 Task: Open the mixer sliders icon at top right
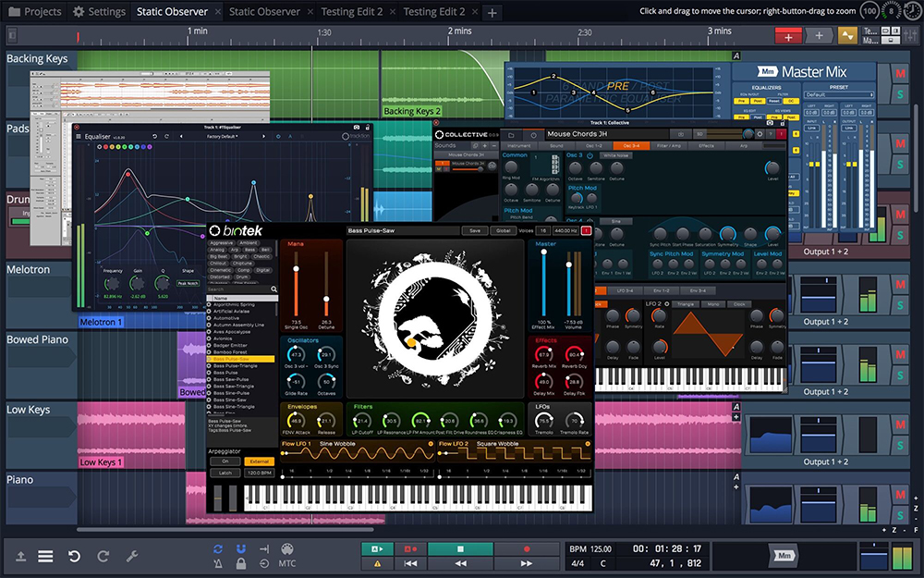coord(909,36)
